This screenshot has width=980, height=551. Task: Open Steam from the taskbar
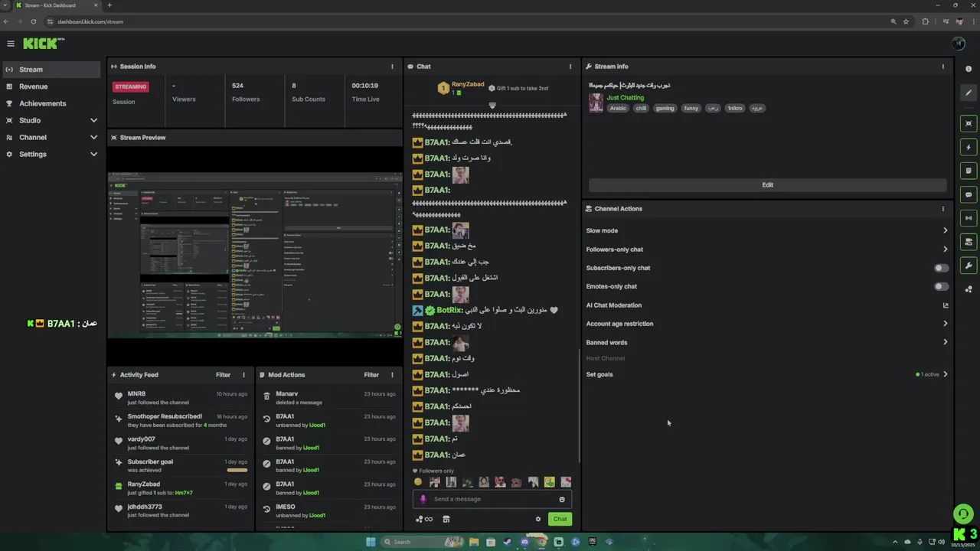click(508, 542)
